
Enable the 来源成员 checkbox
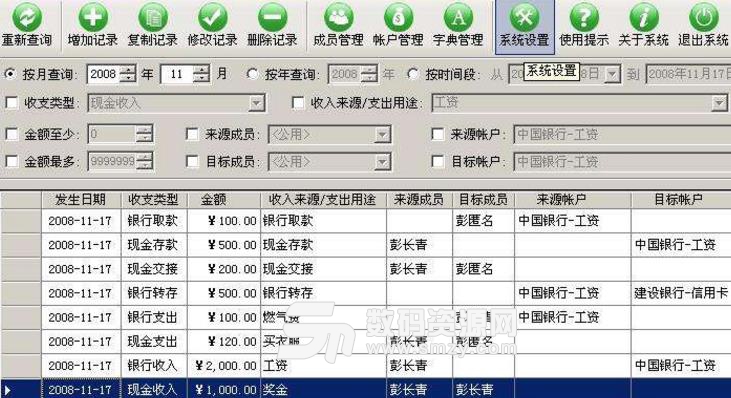192,134
